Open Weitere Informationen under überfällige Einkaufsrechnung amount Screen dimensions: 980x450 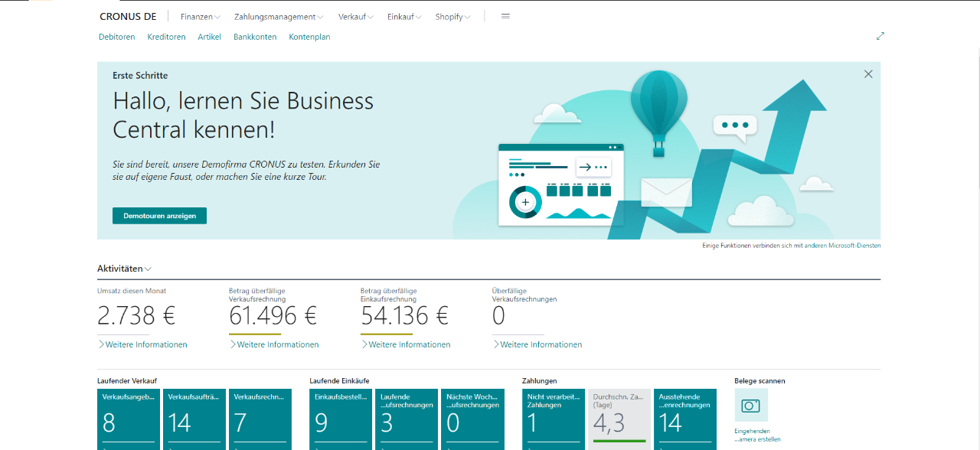click(406, 344)
